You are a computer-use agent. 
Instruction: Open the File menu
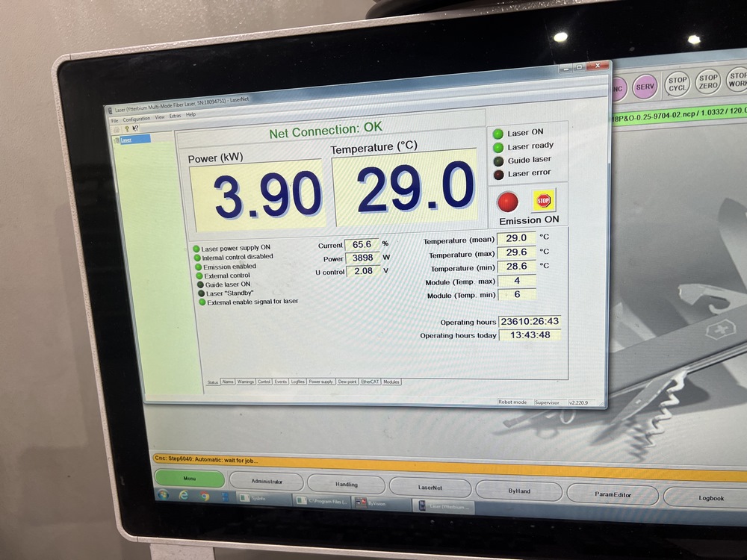click(115, 120)
